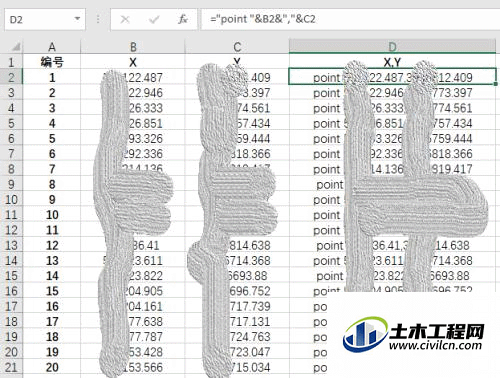
Task: Select row 13 header
Action: [x=11, y=245]
